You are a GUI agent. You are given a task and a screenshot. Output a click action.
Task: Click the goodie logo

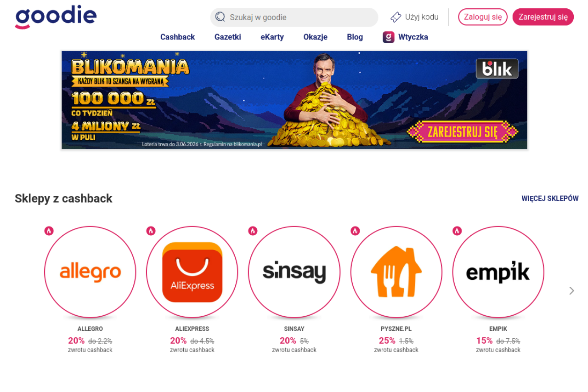[x=56, y=17]
